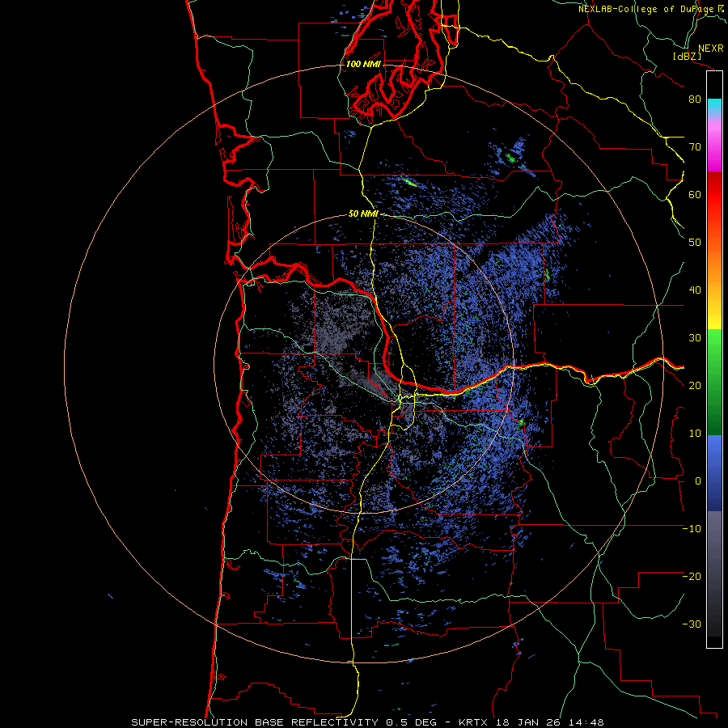Click the -30 value on the dBZ scale
Image resolution: width=728 pixels, height=728 pixels.
[x=692, y=624]
